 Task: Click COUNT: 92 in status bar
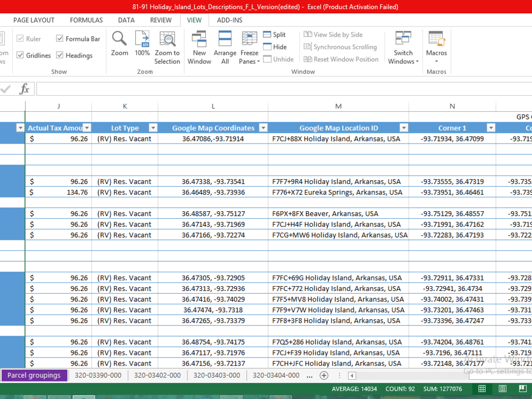400,389
